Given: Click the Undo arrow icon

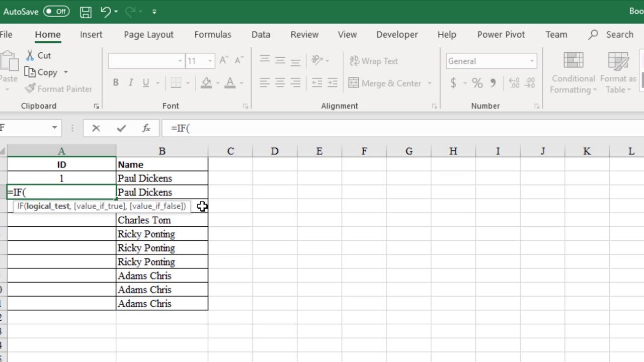Looking at the screenshot, I should click(x=106, y=12).
